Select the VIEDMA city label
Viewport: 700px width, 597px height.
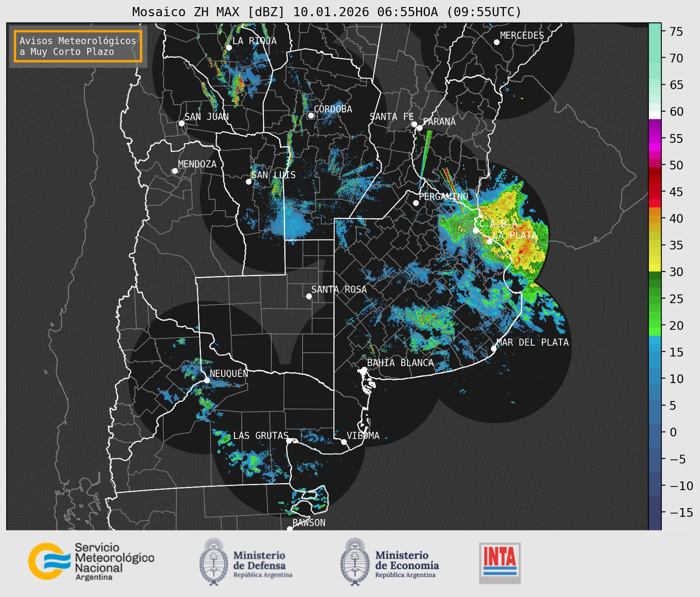(363, 436)
